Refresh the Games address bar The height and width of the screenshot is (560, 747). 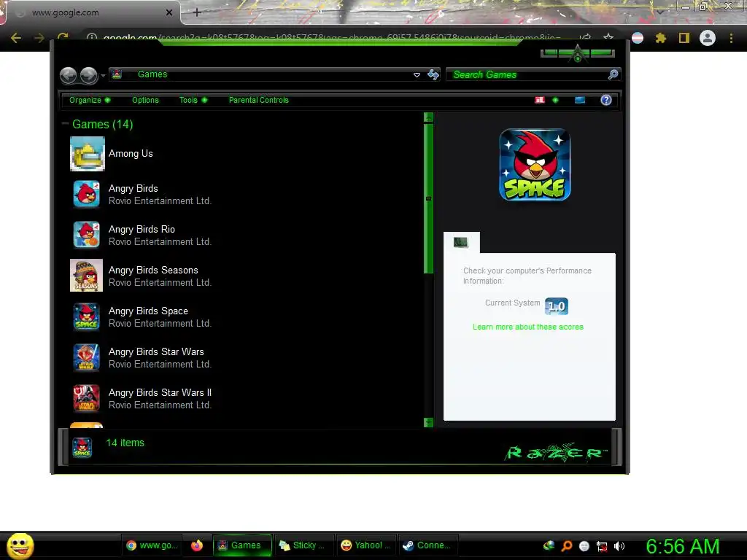pyautogui.click(x=433, y=75)
